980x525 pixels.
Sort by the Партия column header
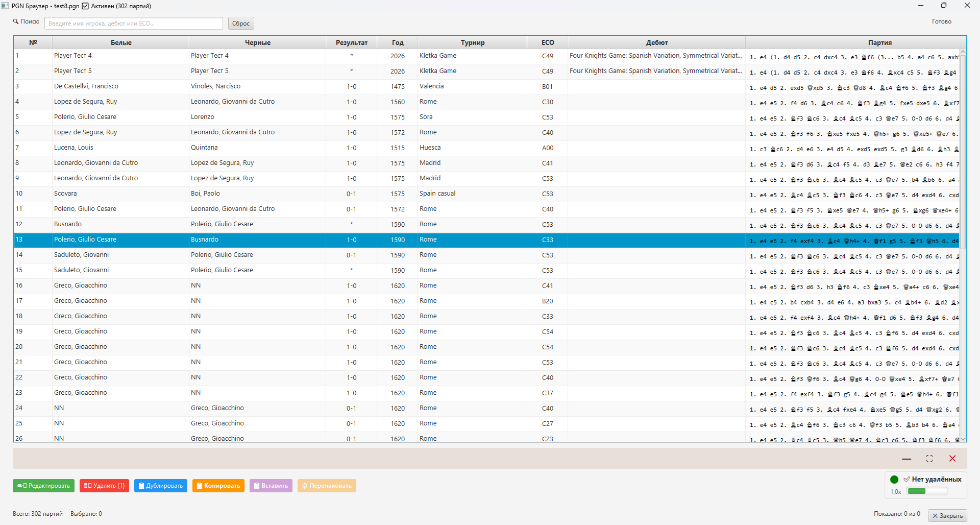coord(880,42)
